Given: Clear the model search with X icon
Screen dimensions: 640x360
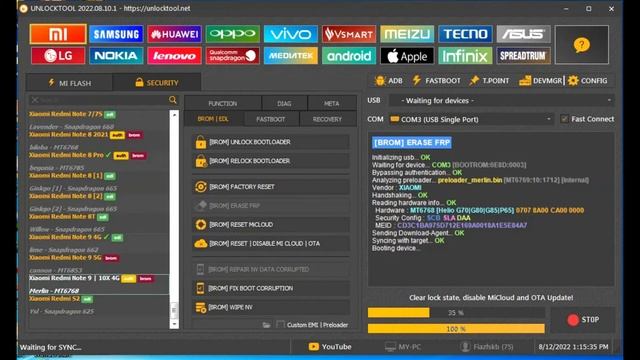Looking at the screenshot, I should pyautogui.click(x=35, y=100).
